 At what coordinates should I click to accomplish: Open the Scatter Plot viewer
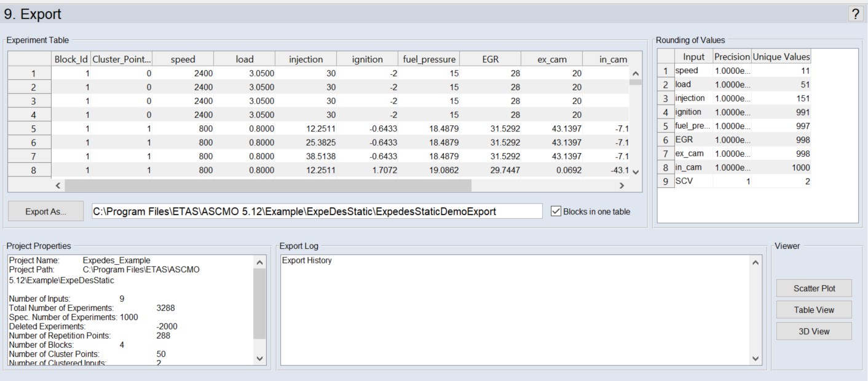tap(814, 288)
